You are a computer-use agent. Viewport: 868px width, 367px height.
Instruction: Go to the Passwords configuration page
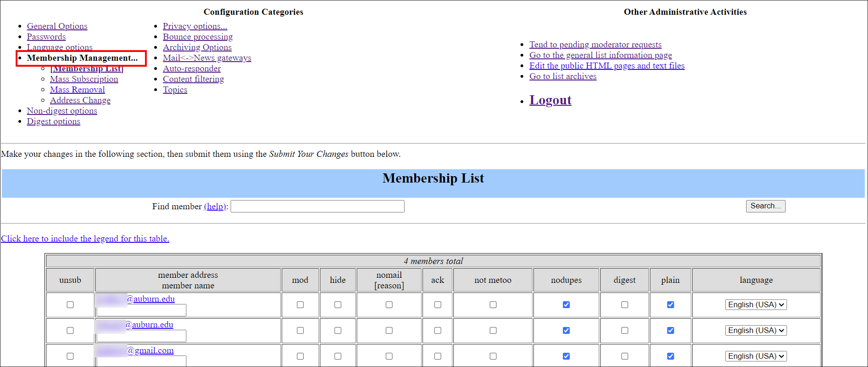tap(46, 37)
